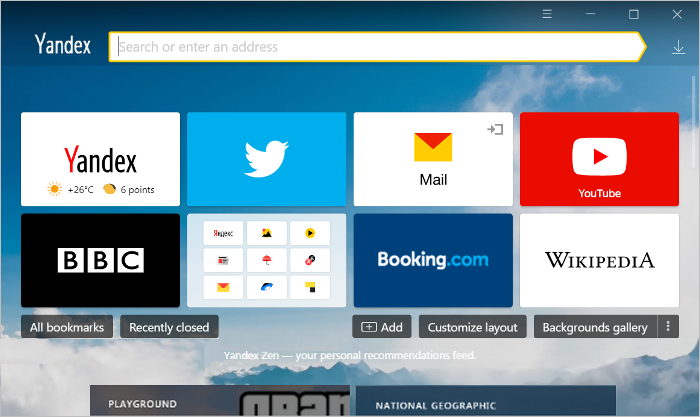The height and width of the screenshot is (417, 700).
Task: Open the Yandex tile with weather info
Action: (x=100, y=159)
